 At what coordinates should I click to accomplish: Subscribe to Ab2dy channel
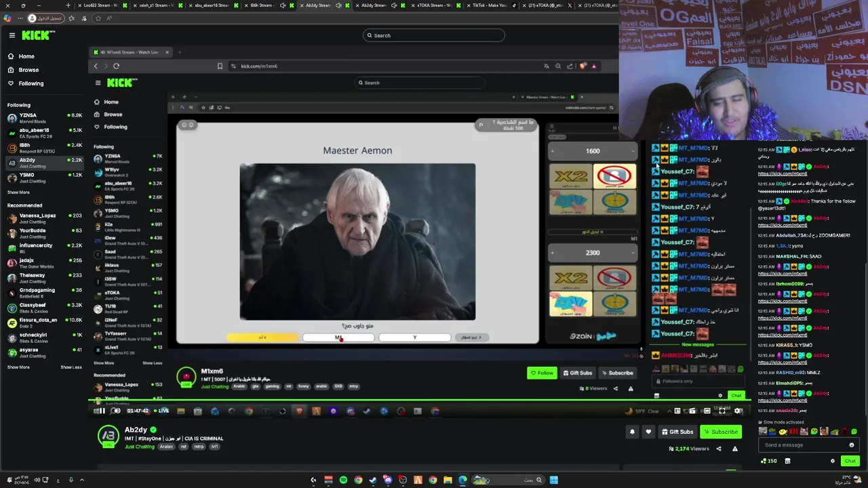pos(721,432)
